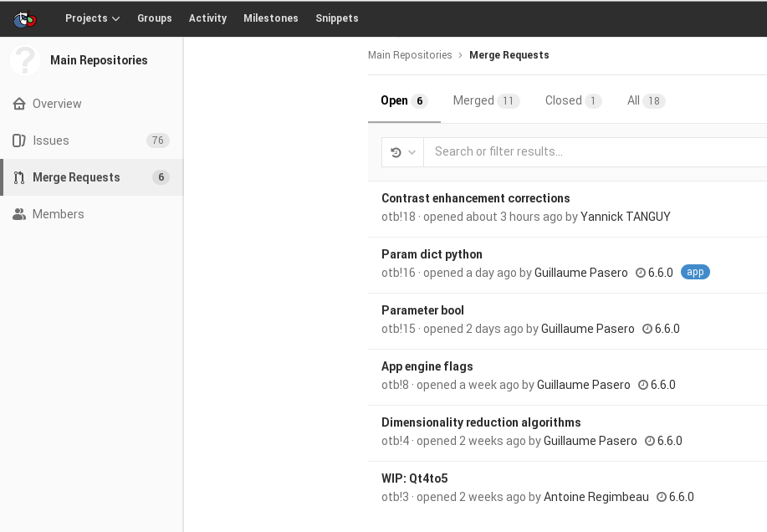
Task: Click the milestone clock icon on WIP: Qt4to5
Action: point(662,497)
